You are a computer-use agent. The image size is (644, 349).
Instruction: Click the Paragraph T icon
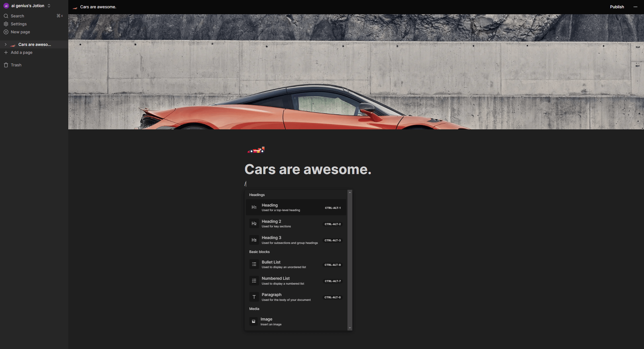coord(254,297)
